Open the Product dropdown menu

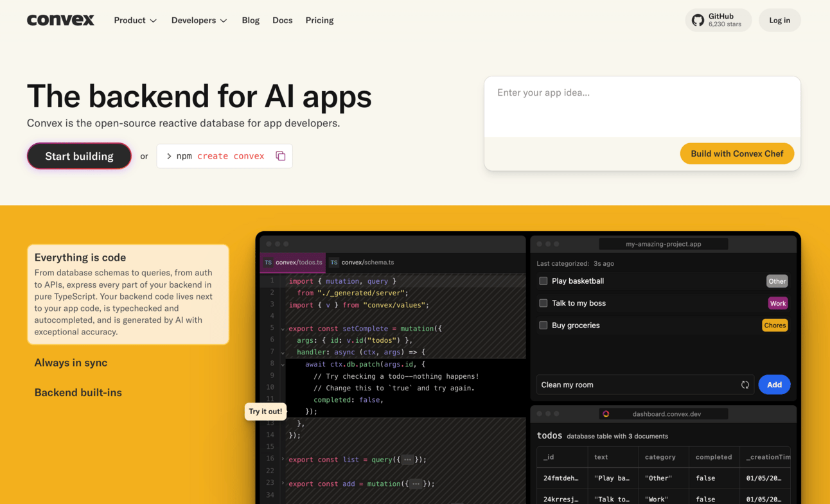pyautogui.click(x=136, y=21)
